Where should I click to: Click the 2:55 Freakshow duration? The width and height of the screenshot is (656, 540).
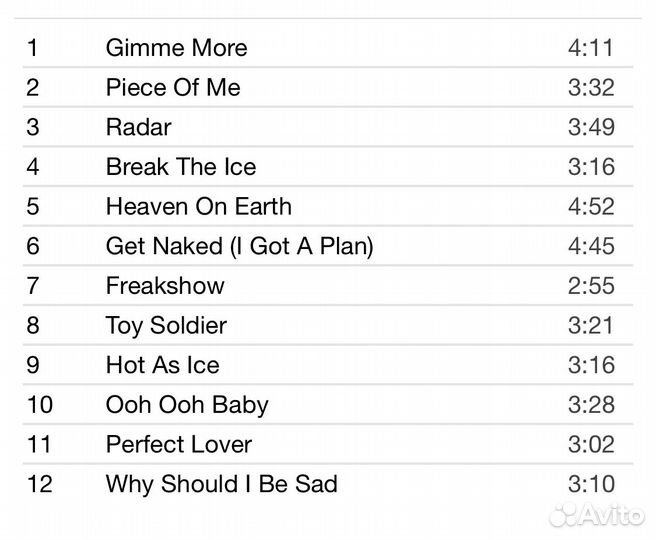point(590,286)
